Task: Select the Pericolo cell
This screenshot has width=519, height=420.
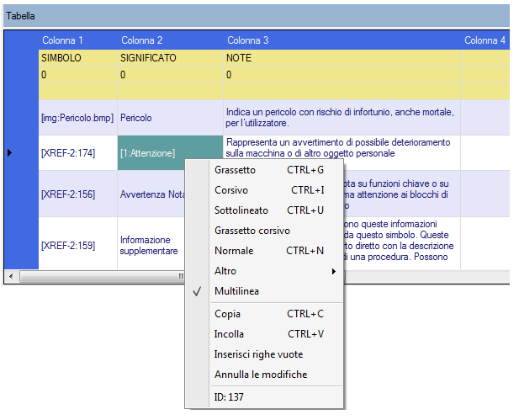Action: coord(171,118)
